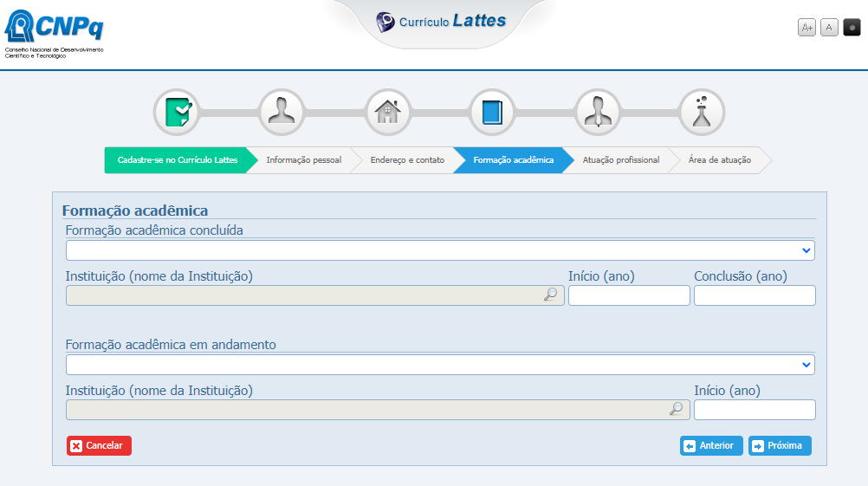
Task: Go to Informação pessoal tab
Action: click(x=303, y=160)
